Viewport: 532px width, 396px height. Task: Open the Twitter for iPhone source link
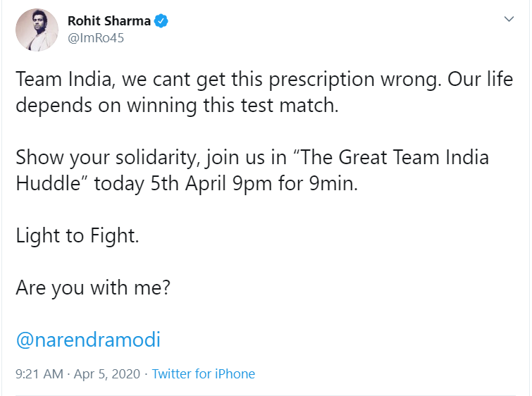(x=204, y=374)
